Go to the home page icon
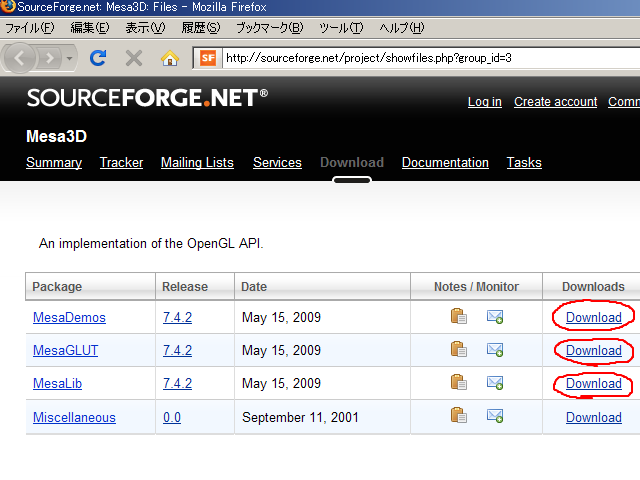This screenshot has height=480, width=640. 170,58
